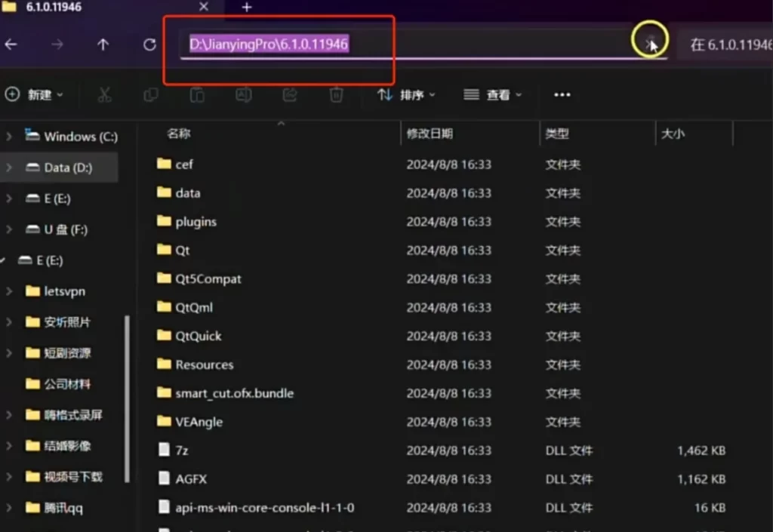The height and width of the screenshot is (532, 773).
Task: Expand the letsvpn folder in sidebar
Action: [x=9, y=291]
